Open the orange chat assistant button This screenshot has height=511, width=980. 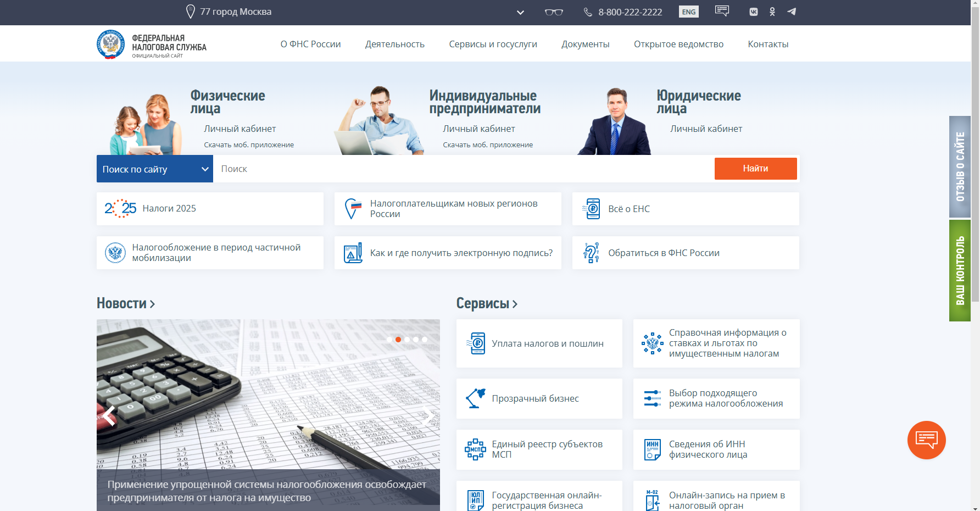click(x=926, y=440)
